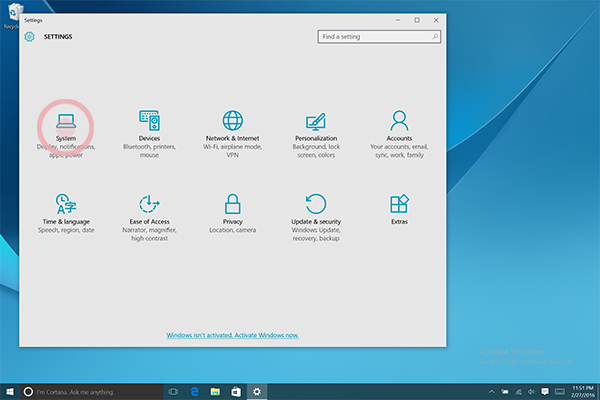600x400 pixels.
Task: Open network tray icon
Action: coord(518,392)
